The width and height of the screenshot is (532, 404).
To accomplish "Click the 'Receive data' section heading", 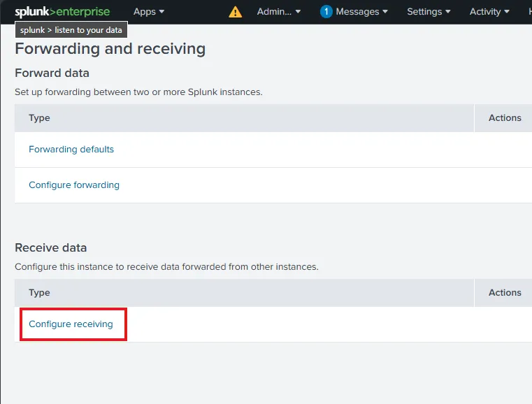I will 51,247.
